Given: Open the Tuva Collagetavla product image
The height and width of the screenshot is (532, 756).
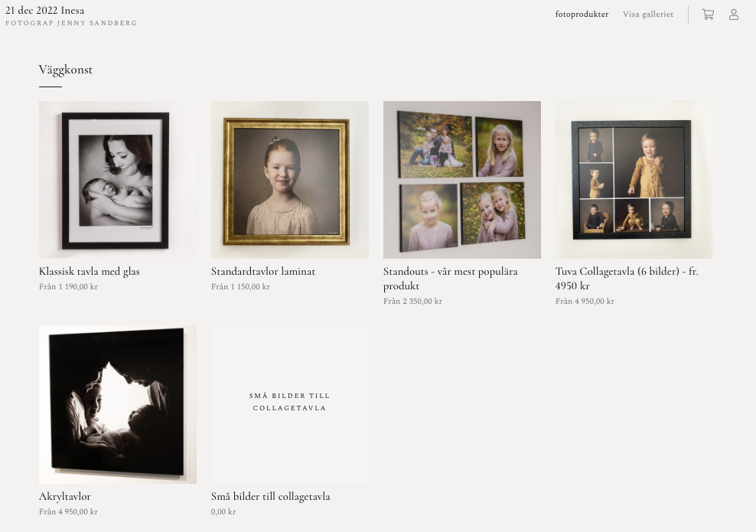Looking at the screenshot, I should [x=634, y=179].
